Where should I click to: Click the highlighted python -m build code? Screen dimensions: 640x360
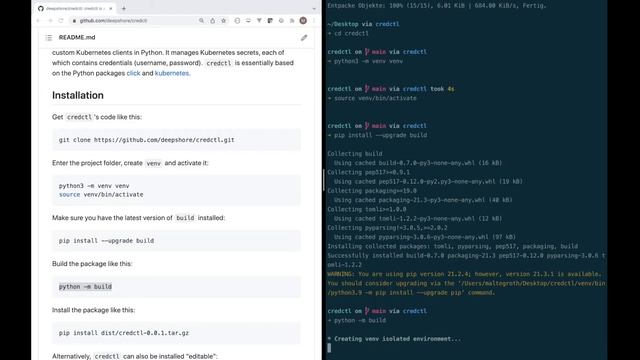pyautogui.click(x=85, y=287)
